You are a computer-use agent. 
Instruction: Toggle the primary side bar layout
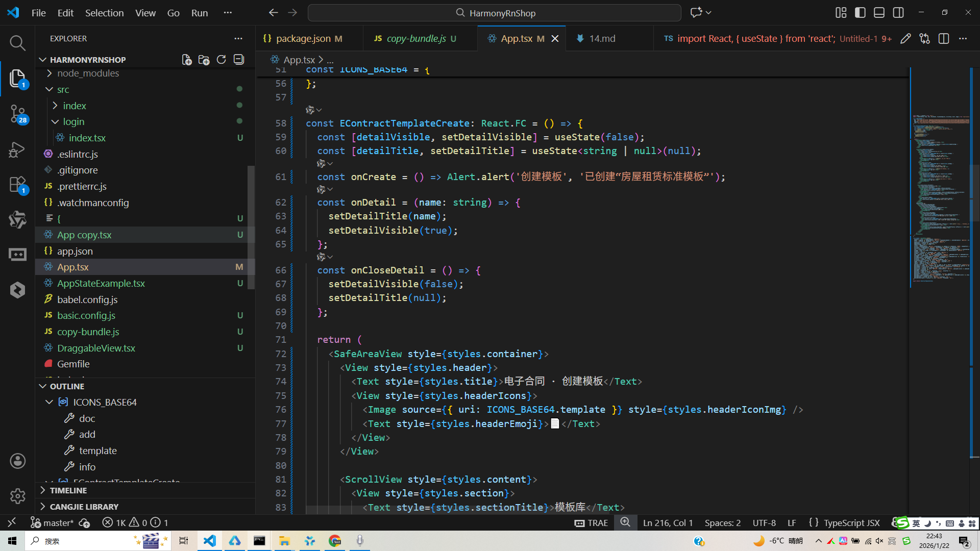coord(860,13)
